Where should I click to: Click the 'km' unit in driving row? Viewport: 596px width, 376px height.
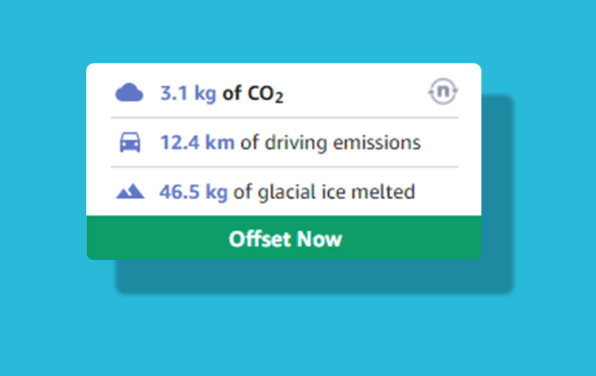[x=220, y=143]
